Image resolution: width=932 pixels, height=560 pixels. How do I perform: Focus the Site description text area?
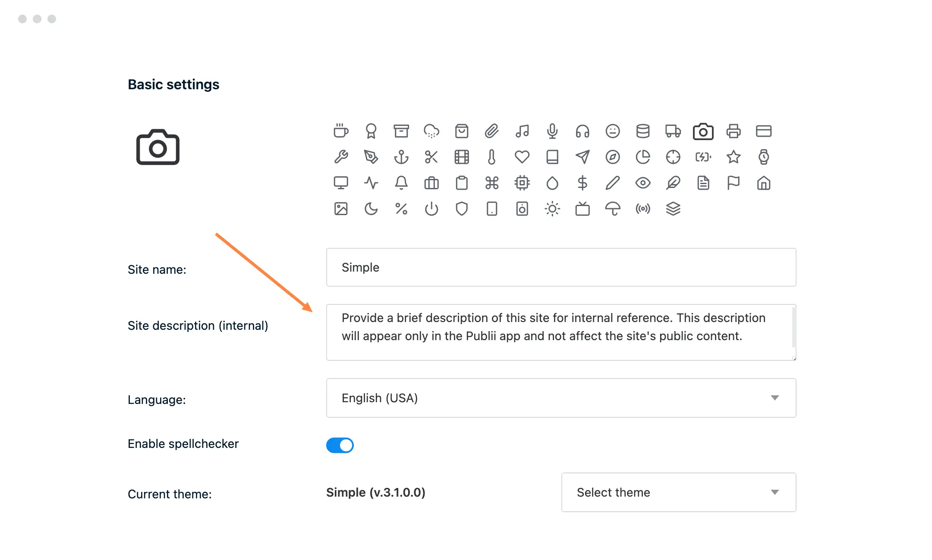point(557,332)
